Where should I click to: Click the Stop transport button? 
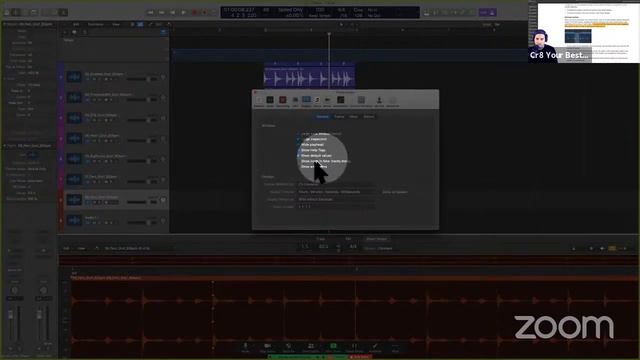pyautogui.click(x=173, y=12)
